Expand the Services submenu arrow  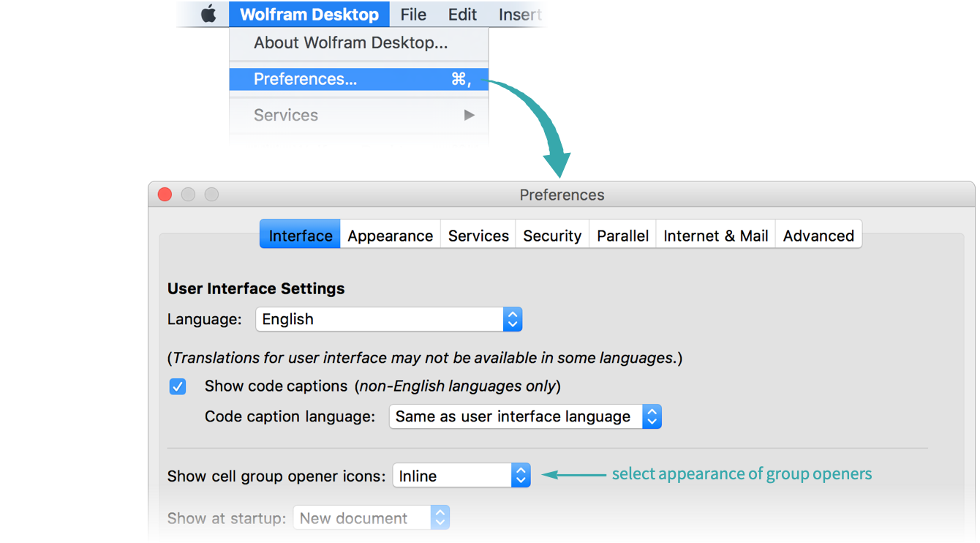coord(469,115)
